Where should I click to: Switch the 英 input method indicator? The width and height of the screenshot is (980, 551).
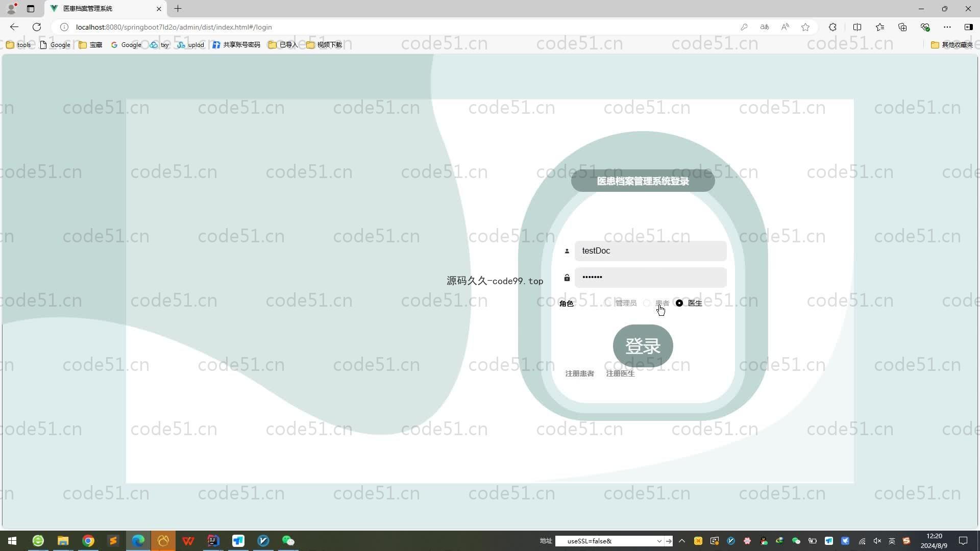coord(892,541)
